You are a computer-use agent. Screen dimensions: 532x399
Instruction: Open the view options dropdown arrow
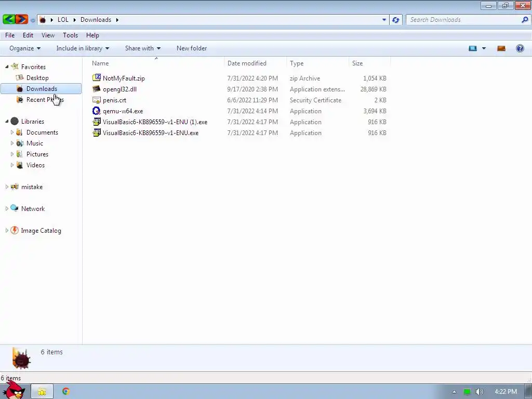[484, 48]
